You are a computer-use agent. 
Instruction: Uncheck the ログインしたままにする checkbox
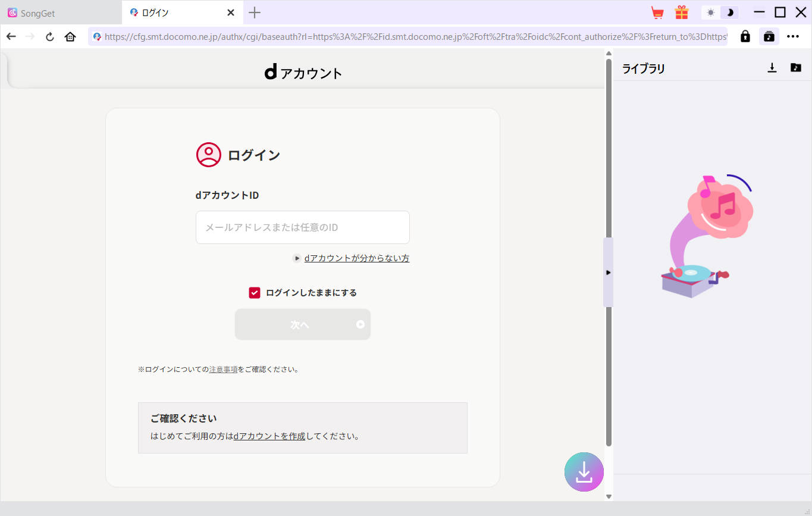pos(255,292)
